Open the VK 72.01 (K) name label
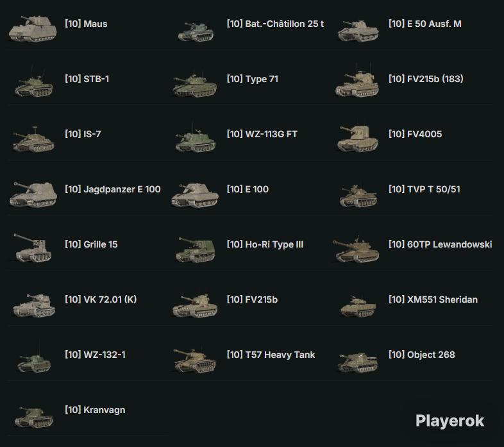The width and height of the screenshot is (504, 447). [x=101, y=299]
